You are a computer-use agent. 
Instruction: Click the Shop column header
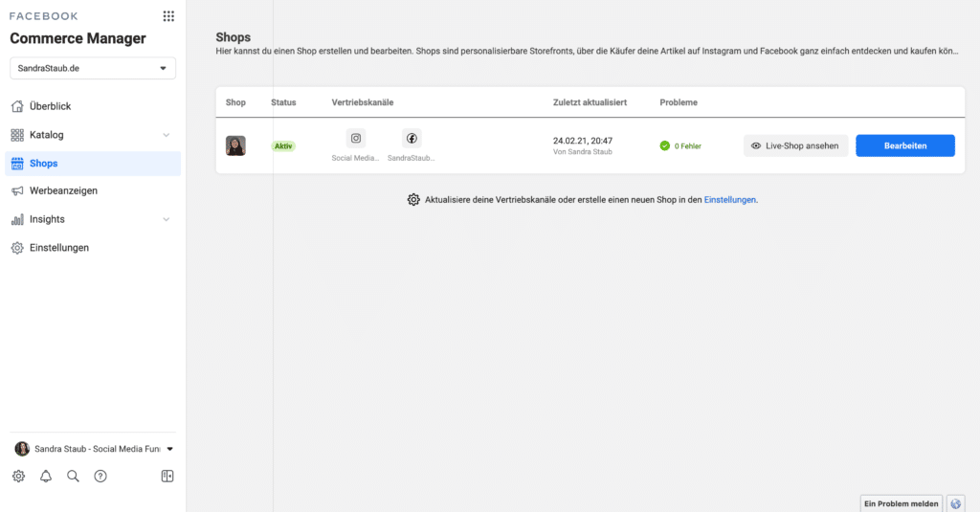point(235,102)
